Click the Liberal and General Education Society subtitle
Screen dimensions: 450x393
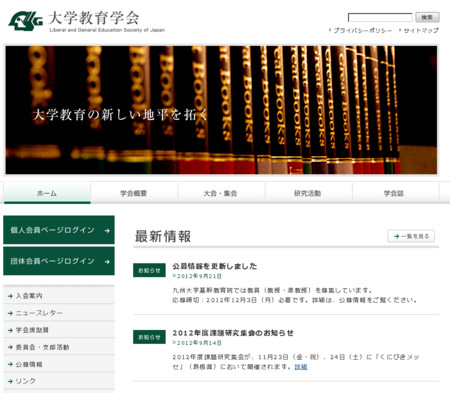coord(107,30)
